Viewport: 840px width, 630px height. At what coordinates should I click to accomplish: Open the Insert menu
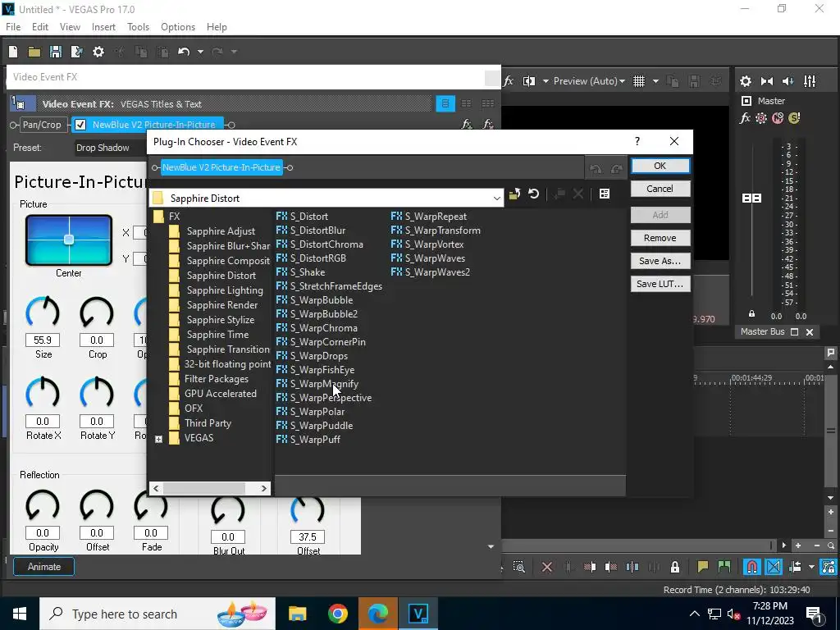click(x=103, y=27)
